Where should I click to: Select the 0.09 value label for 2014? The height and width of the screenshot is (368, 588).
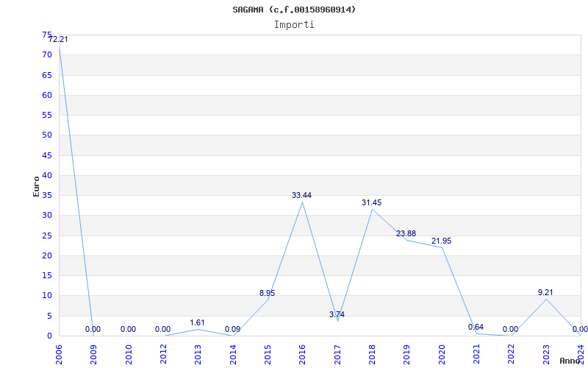coord(232,329)
